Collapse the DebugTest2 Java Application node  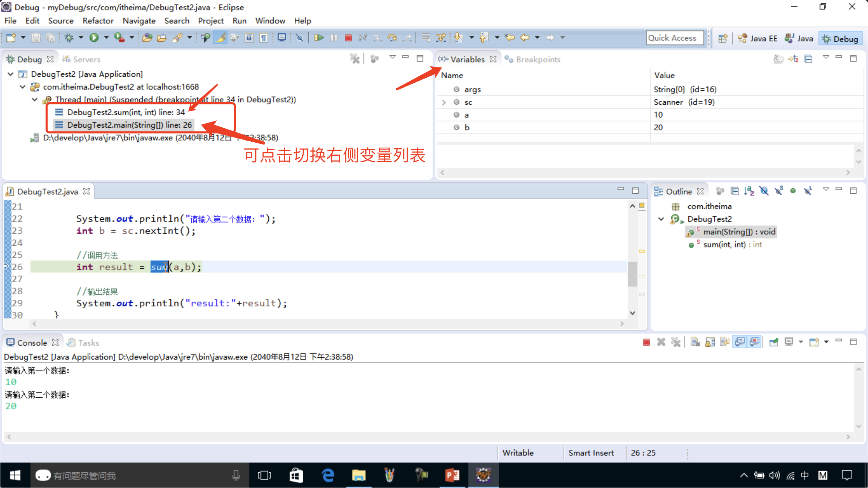coord(11,74)
